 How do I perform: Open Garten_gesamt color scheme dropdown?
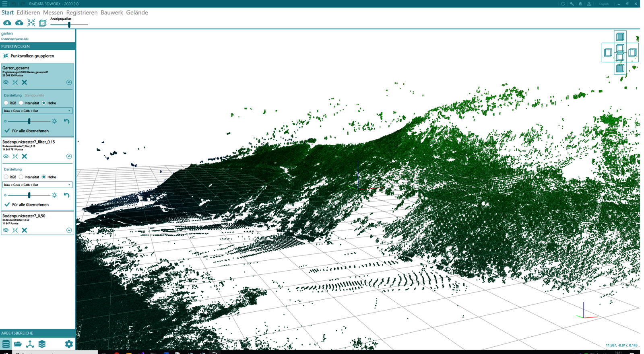[x=37, y=111]
